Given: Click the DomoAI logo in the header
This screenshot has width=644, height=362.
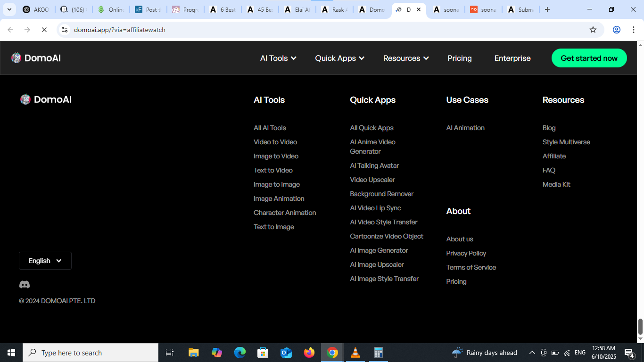Looking at the screenshot, I should tap(36, 58).
